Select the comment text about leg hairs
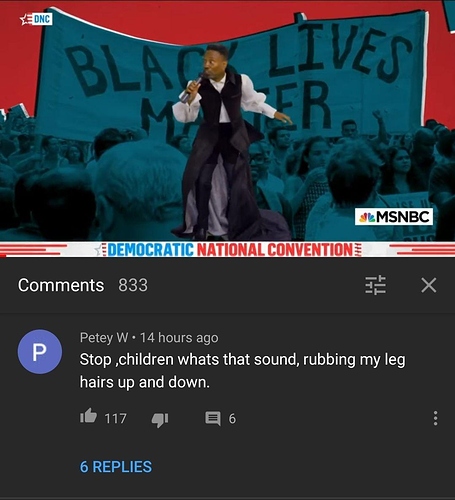 click(x=243, y=371)
